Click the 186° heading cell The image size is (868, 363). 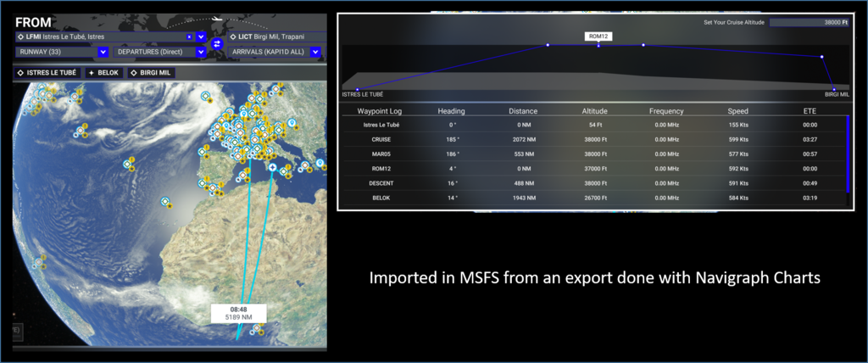[x=452, y=154]
